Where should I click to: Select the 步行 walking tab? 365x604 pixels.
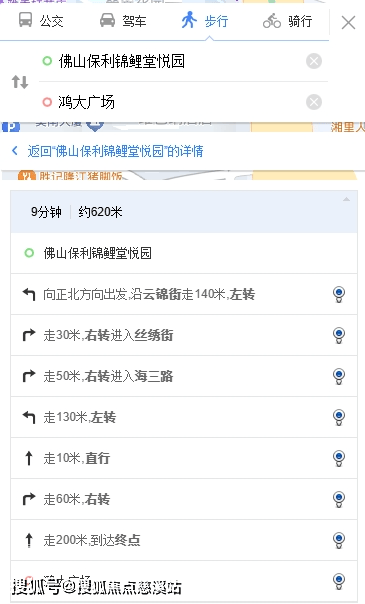[205, 20]
